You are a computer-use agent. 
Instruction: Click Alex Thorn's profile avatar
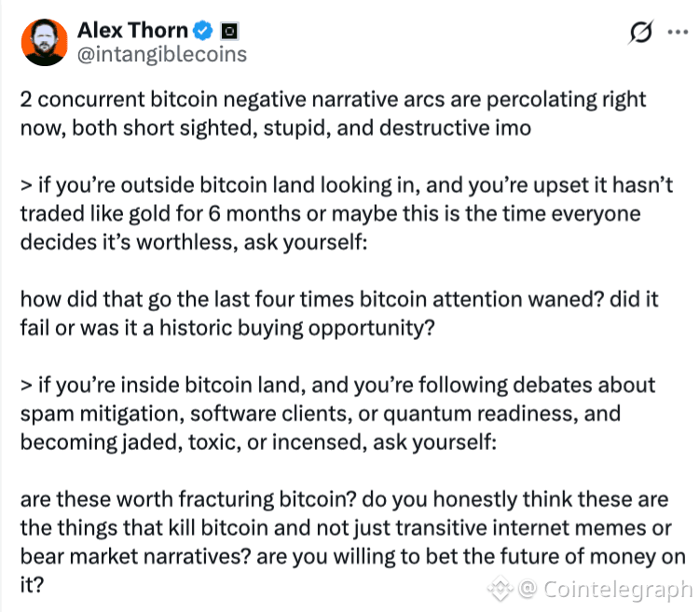[44, 42]
